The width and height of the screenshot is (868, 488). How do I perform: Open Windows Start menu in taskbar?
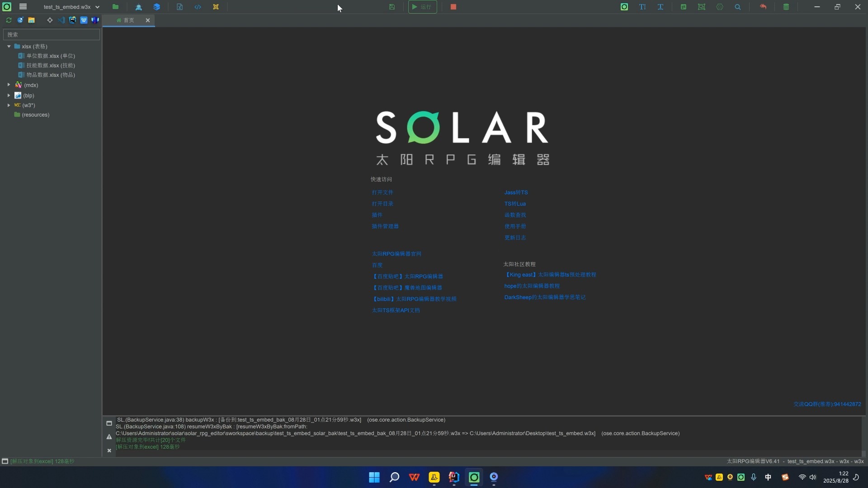point(374,478)
